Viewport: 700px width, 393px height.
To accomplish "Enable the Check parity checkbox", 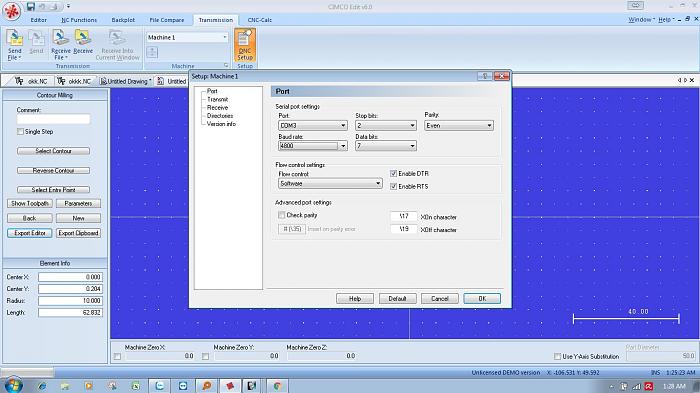I will click(281, 215).
